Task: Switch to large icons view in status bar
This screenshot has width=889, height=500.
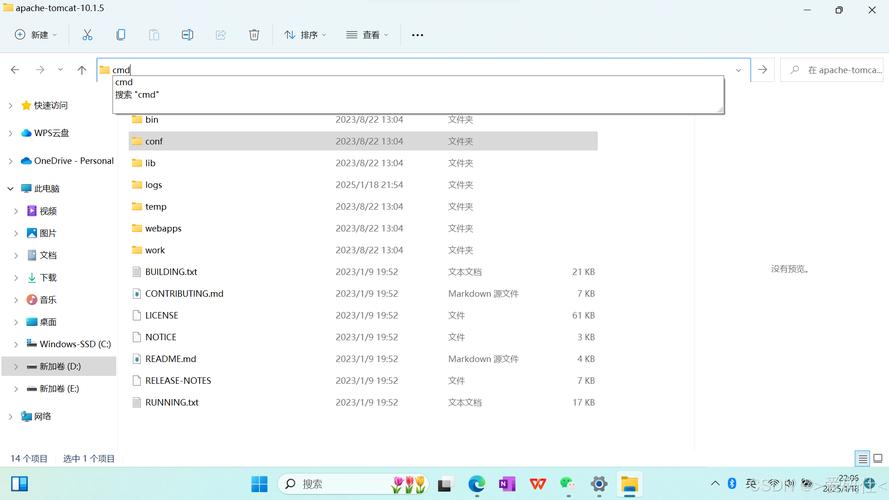Action: click(x=878, y=458)
